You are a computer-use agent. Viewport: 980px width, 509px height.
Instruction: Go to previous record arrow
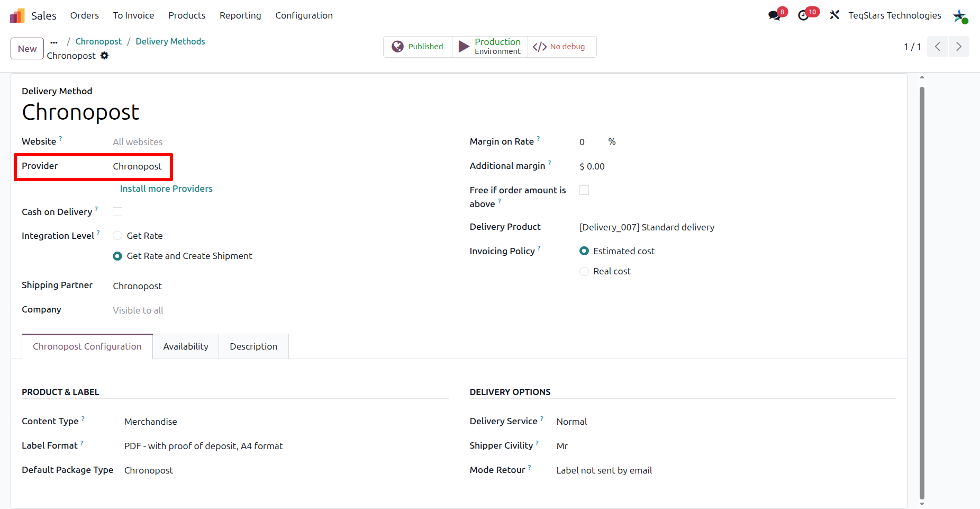tap(938, 47)
